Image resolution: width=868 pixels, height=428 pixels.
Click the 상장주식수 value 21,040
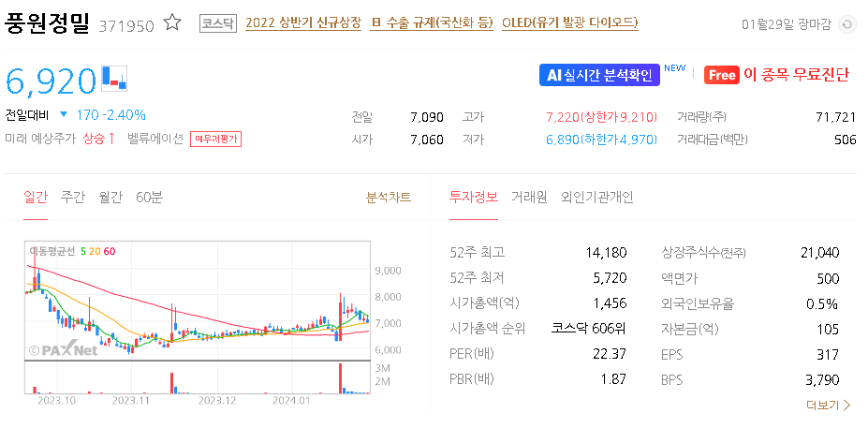820,253
